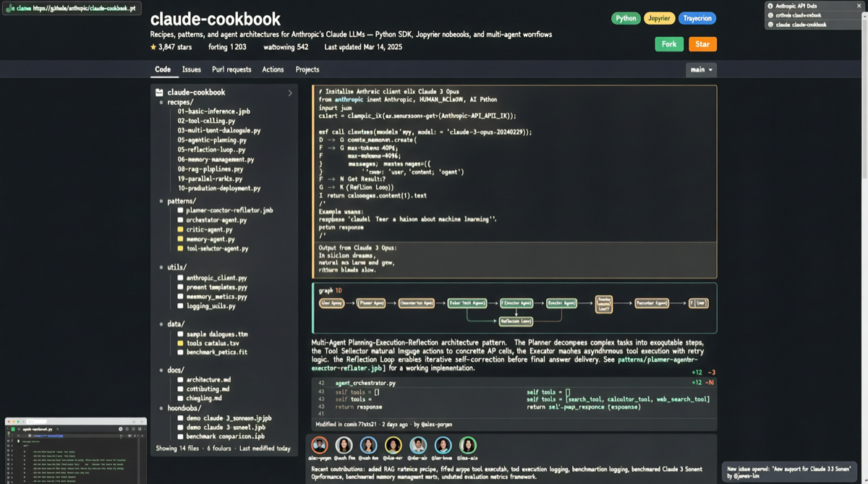Go to the Actions tab
The image size is (868, 484).
click(x=273, y=69)
